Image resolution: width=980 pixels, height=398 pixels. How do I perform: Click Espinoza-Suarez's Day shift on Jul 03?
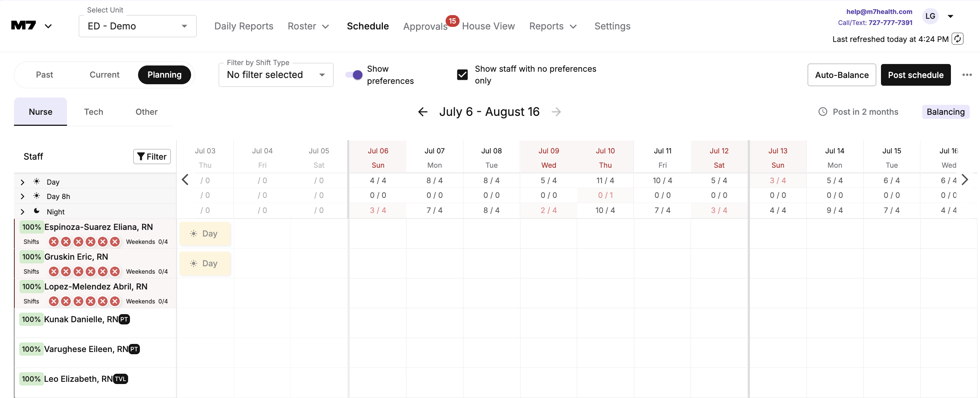tap(205, 234)
